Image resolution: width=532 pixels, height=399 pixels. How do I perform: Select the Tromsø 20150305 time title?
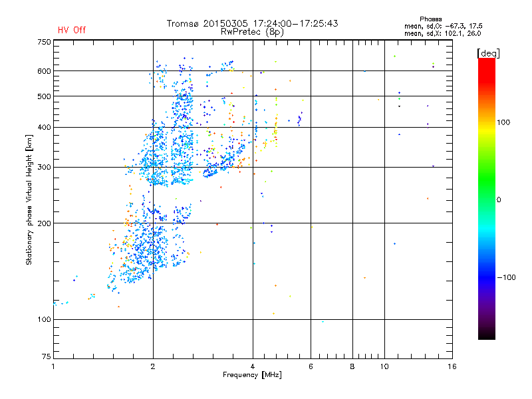pos(252,23)
